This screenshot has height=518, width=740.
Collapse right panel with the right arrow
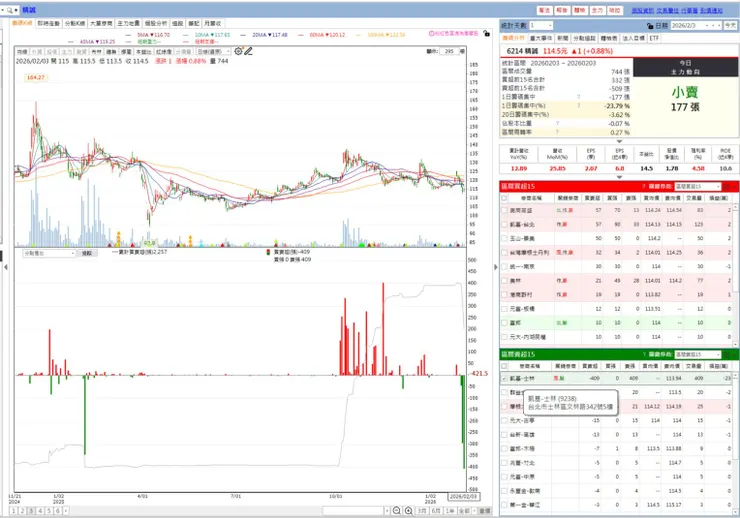(x=496, y=267)
